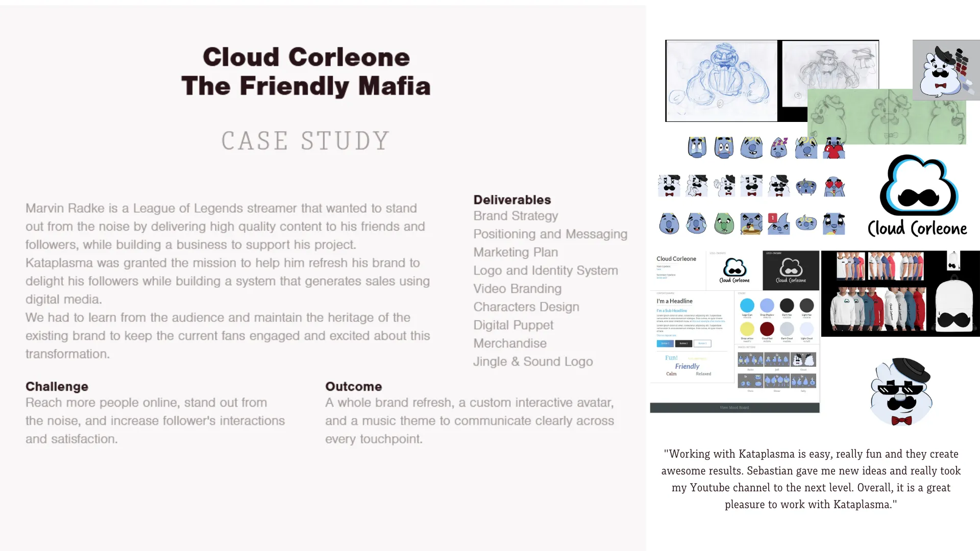Click the Cloud Red color swatch

767,329
